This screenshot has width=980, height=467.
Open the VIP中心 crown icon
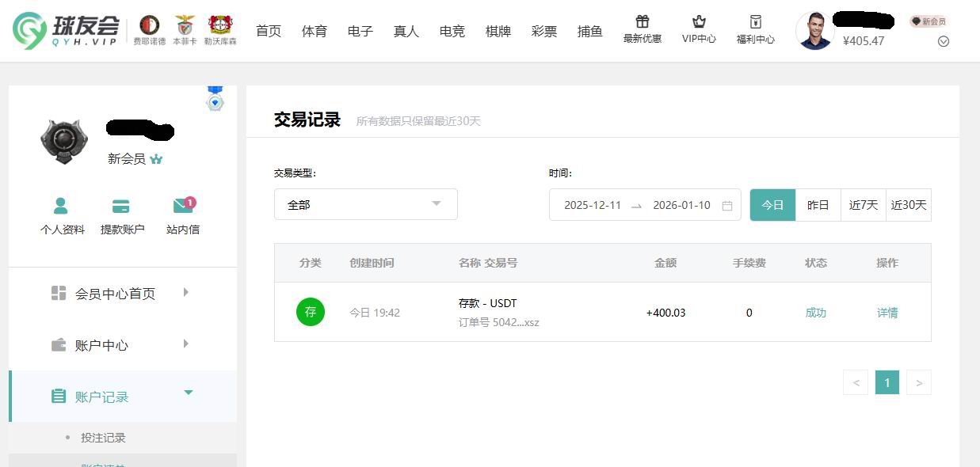click(698, 22)
